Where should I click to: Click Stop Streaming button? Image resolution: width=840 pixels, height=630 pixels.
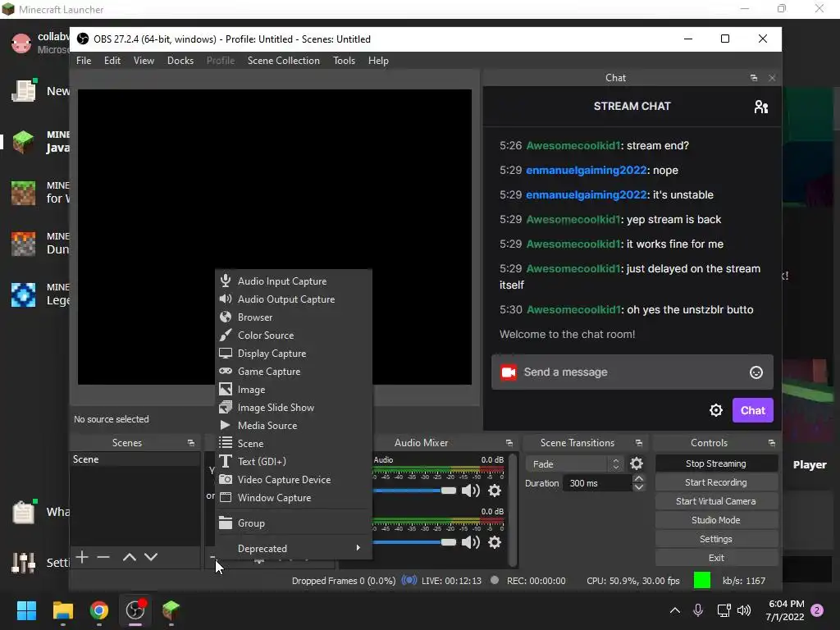(x=715, y=463)
